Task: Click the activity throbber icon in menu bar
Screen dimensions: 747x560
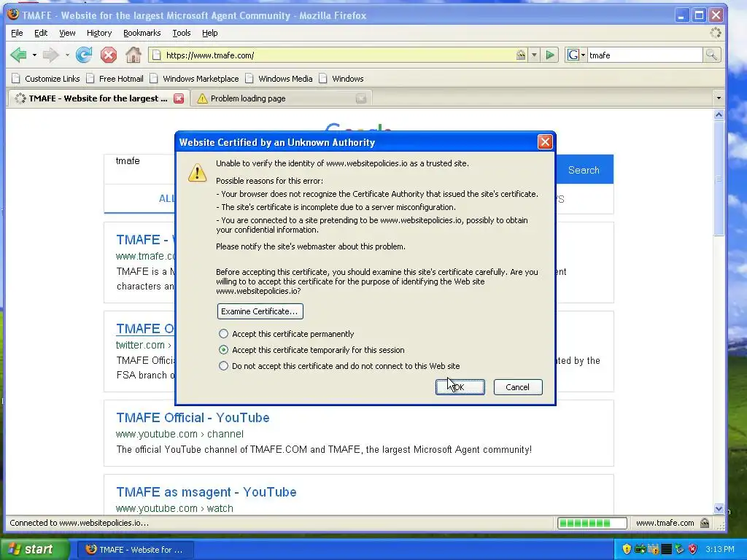Action: pos(716,33)
